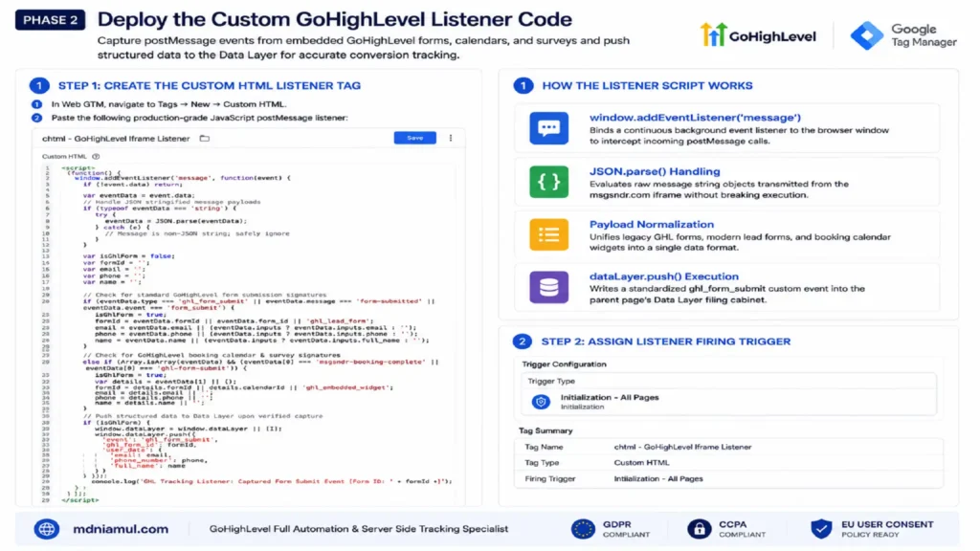
Task: Click inside the code editor at the console.log line
Action: [271, 482]
